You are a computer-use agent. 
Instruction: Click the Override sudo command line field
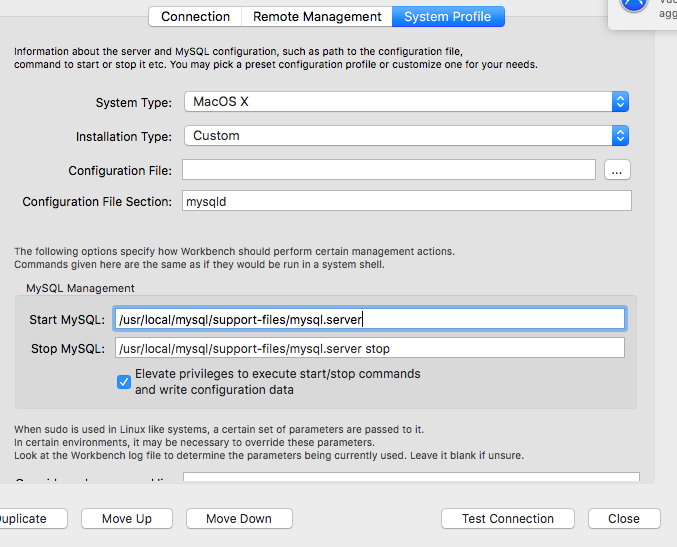coord(411,477)
